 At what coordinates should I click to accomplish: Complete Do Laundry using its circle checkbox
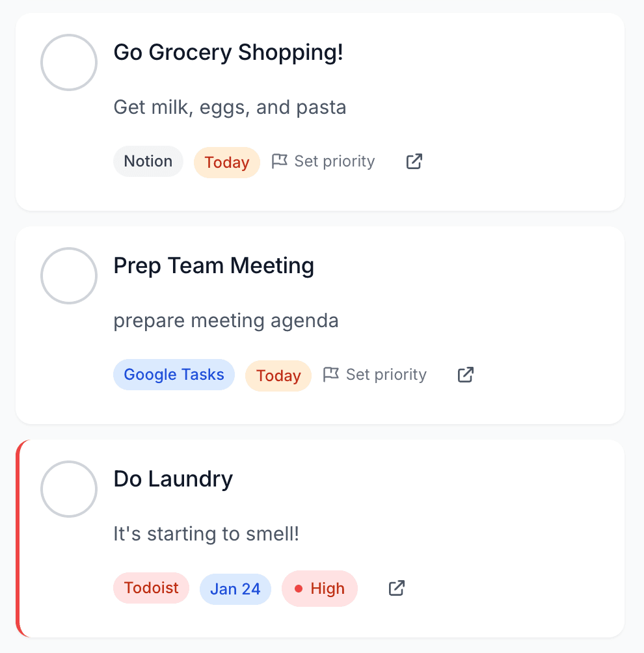(x=68, y=489)
